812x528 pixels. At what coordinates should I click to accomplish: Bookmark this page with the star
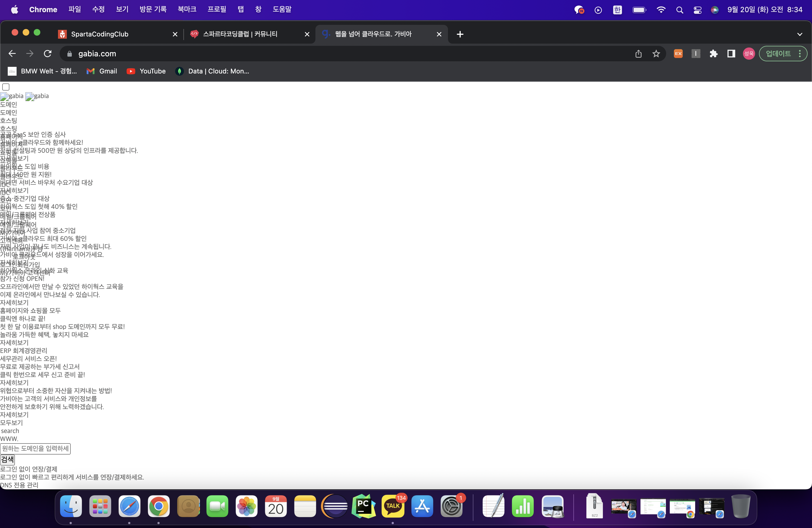point(656,54)
